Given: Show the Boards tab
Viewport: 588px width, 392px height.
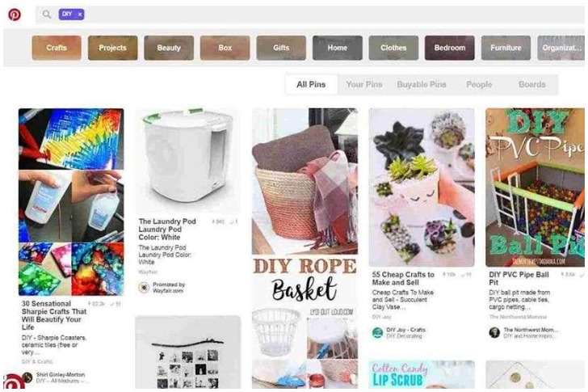Looking at the screenshot, I should coord(532,84).
